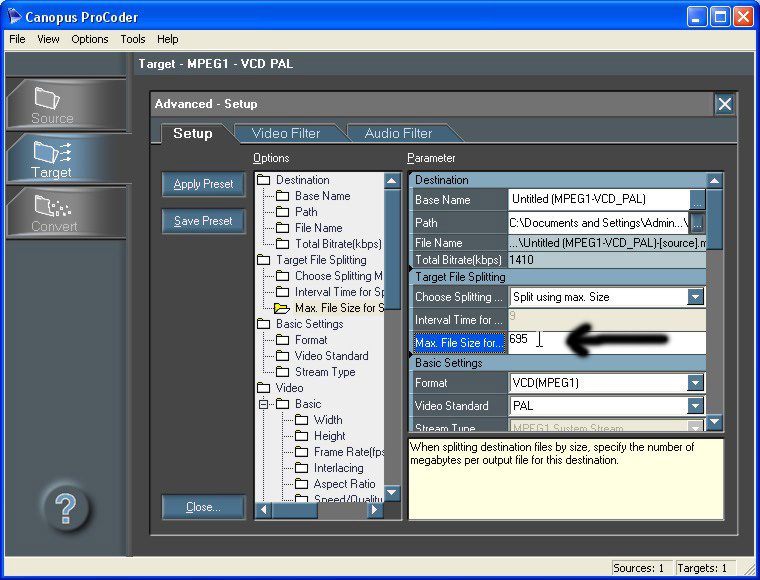
Task: Click the Canopus ProCoder title bar icon
Action: [15, 16]
